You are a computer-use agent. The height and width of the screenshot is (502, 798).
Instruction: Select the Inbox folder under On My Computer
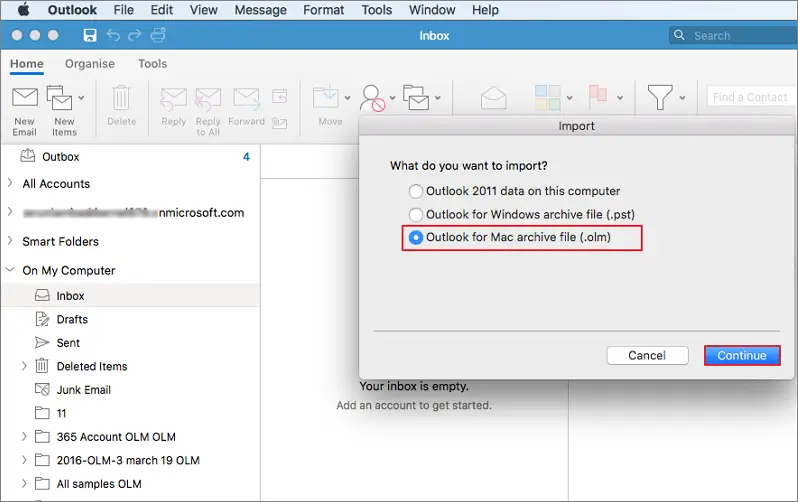pyautogui.click(x=130, y=295)
